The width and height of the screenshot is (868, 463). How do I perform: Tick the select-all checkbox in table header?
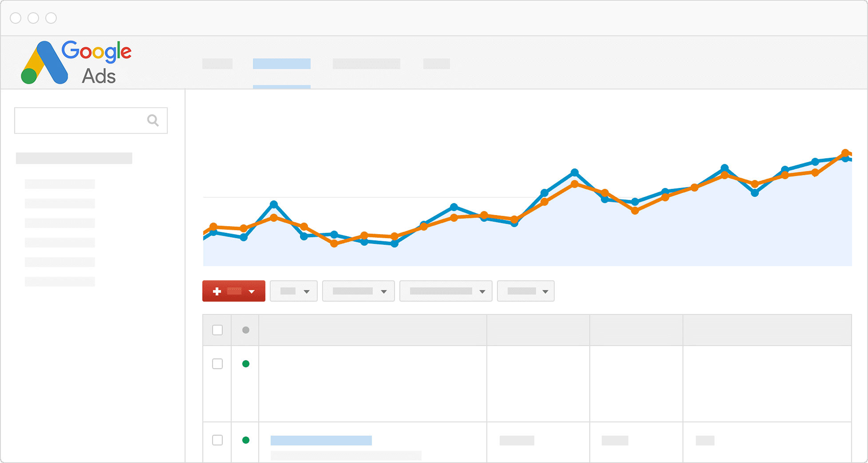pyautogui.click(x=217, y=330)
